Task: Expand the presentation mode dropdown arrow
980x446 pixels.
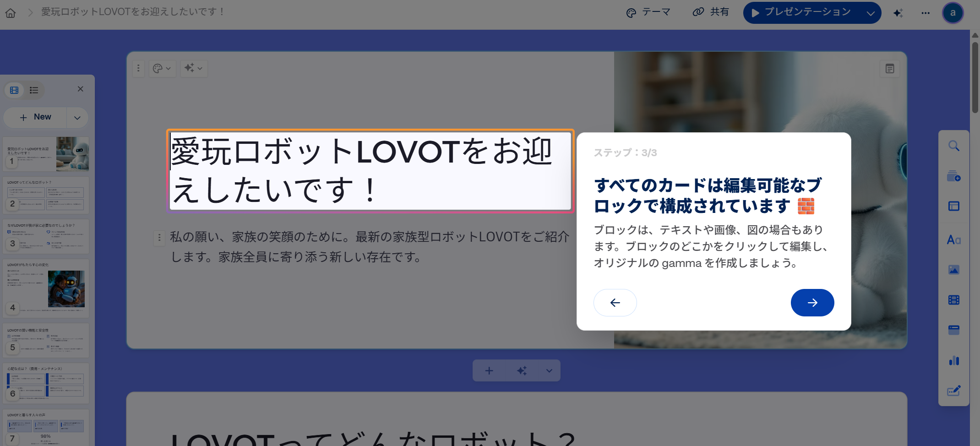Action: [x=871, y=13]
